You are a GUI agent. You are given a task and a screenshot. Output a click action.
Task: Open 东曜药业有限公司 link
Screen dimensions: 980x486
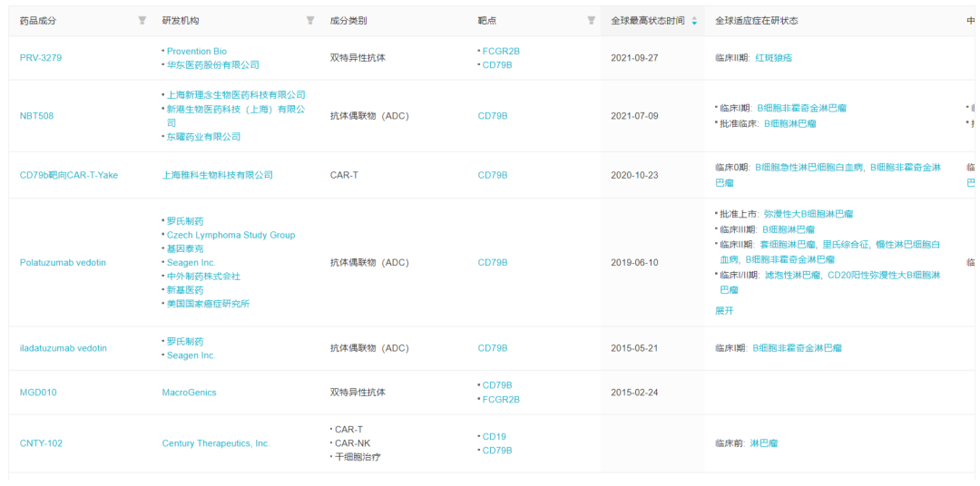tap(204, 137)
